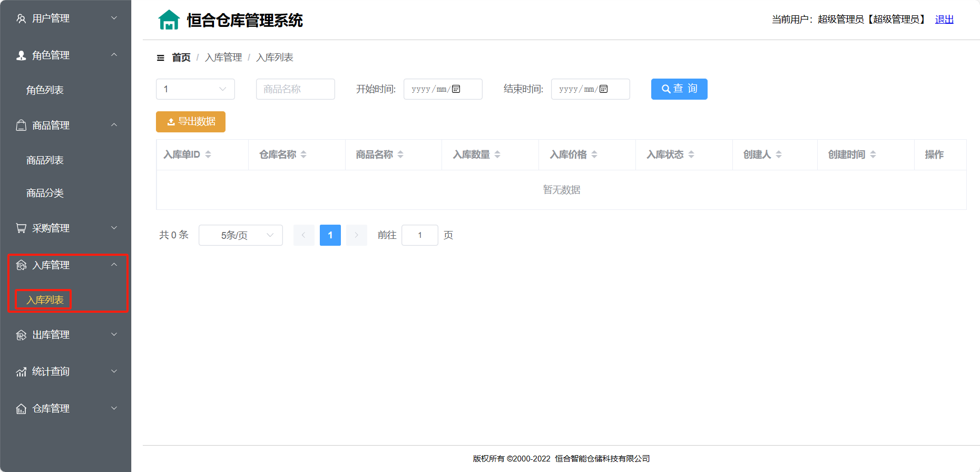Click the 首页 breadcrumb link
The width and height of the screenshot is (980, 472).
[181, 57]
